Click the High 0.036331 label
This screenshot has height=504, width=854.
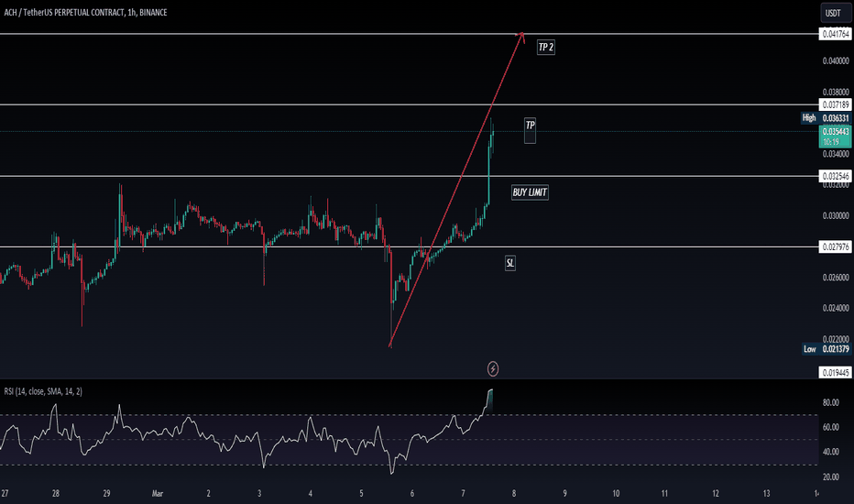click(826, 117)
